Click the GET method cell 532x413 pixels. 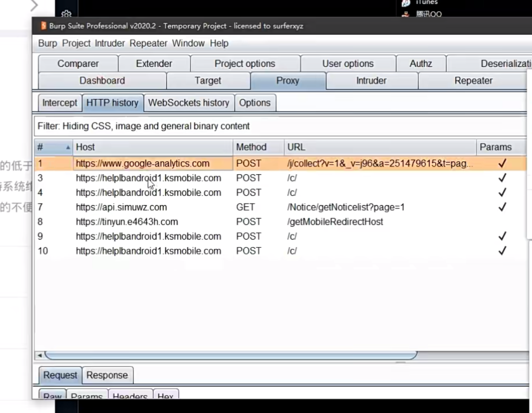click(245, 207)
